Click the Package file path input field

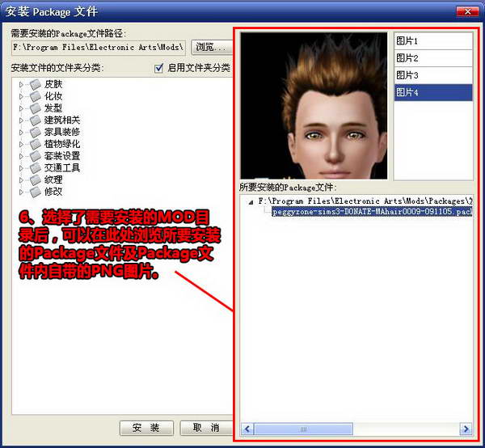[98, 48]
